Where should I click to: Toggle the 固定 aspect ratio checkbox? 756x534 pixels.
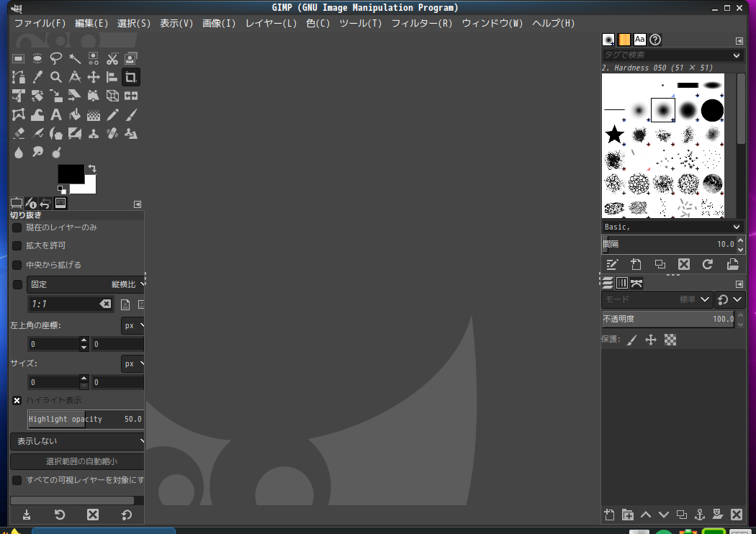pyautogui.click(x=17, y=284)
